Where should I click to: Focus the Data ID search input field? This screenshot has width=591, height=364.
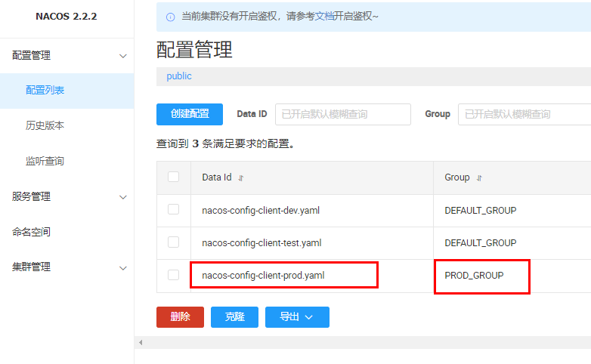[x=343, y=114]
